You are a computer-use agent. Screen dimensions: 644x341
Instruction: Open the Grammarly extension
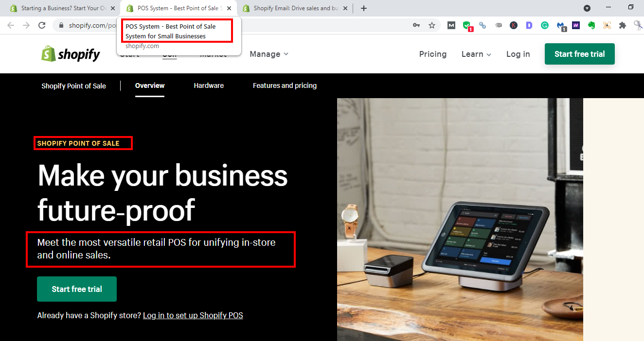(545, 25)
